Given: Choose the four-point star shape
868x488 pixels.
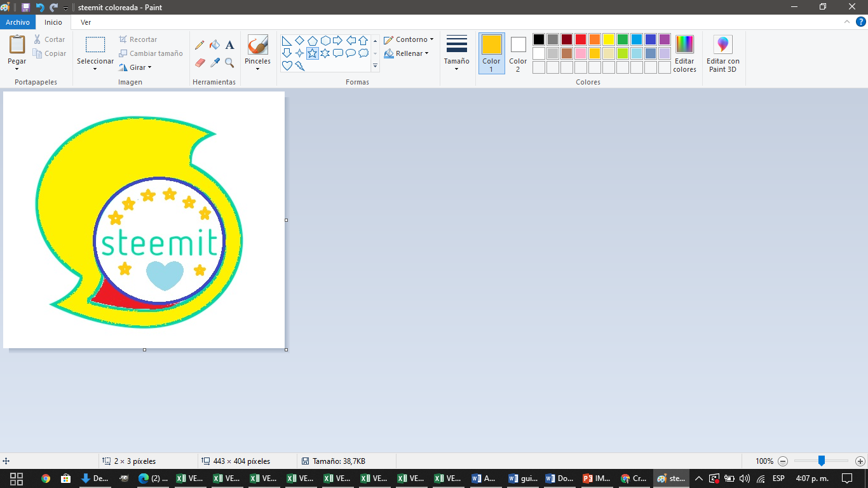Looking at the screenshot, I should click(300, 53).
